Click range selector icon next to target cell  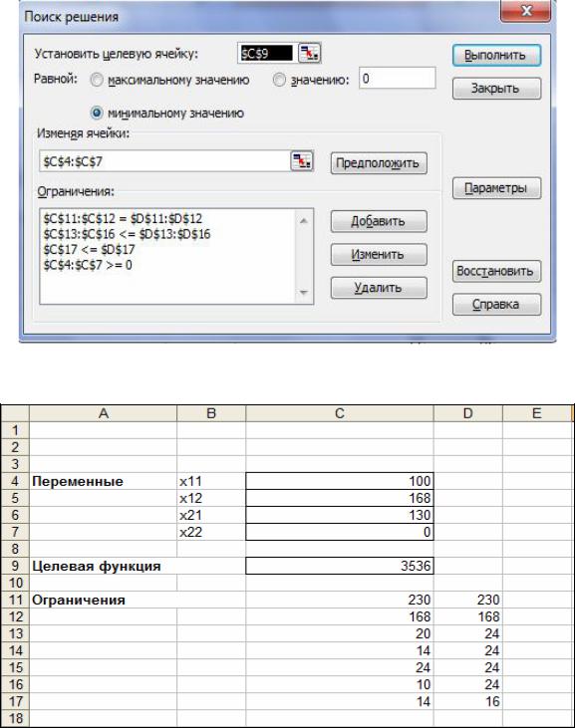coord(309,54)
